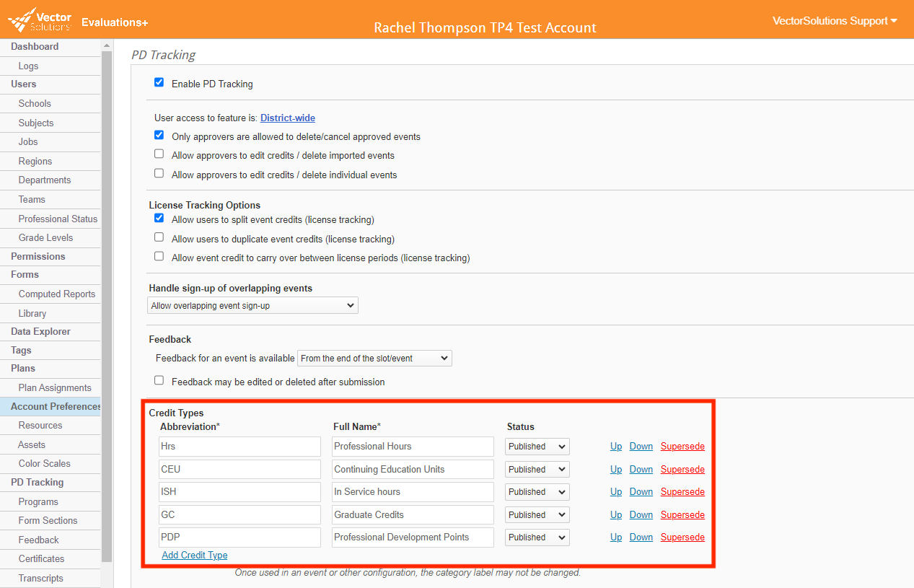Image resolution: width=914 pixels, height=588 pixels.
Task: Open Status dropdown for Professional Hours
Action: [537, 447]
